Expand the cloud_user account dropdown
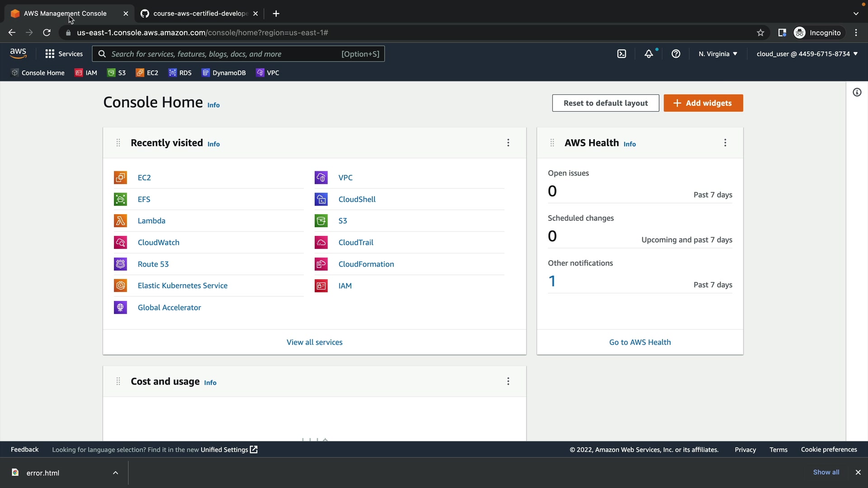Screen dimensions: 868x488 pos(807,54)
